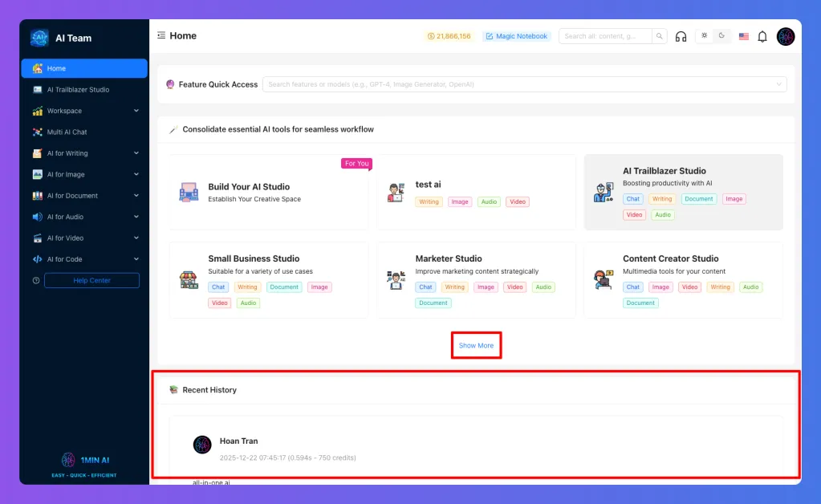Click the AI for Audio speaker icon
The height and width of the screenshot is (504, 821).
37,217
